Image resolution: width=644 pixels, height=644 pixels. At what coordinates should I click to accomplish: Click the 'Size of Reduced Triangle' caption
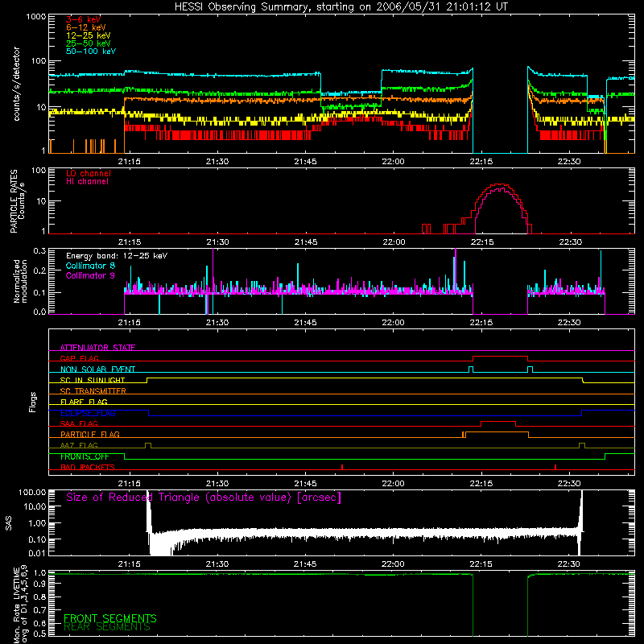tap(204, 497)
